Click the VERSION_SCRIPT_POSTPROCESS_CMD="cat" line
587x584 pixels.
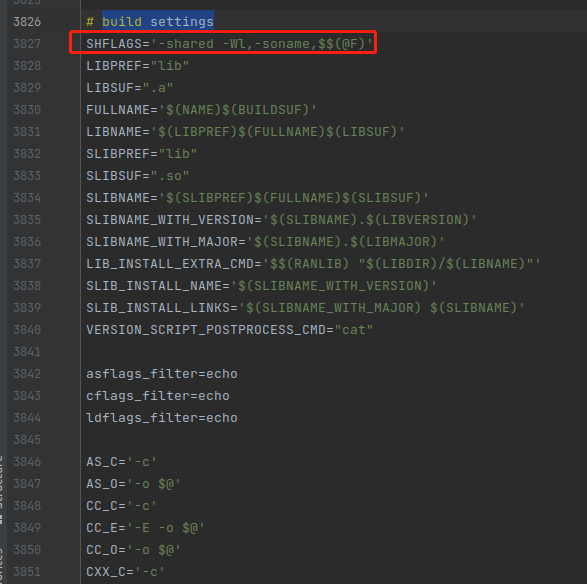click(x=229, y=330)
